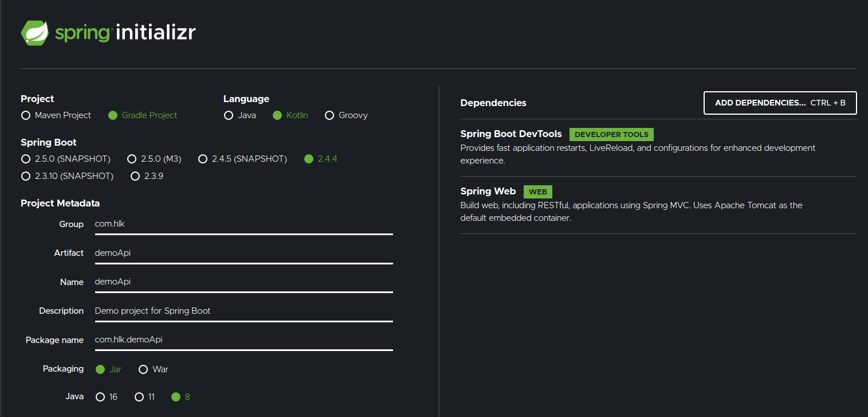Screen dimensions: 868x417
Task: Select War packaging option
Action: point(143,369)
